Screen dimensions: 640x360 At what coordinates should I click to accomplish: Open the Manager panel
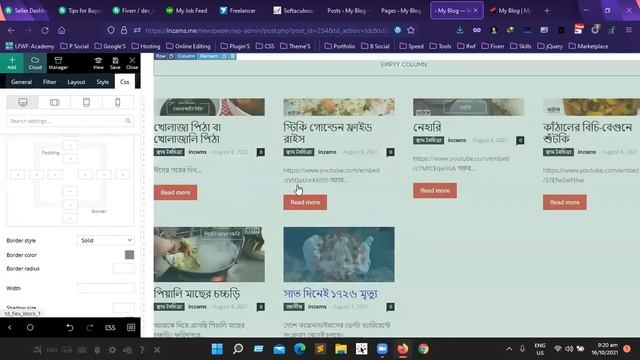(58, 63)
